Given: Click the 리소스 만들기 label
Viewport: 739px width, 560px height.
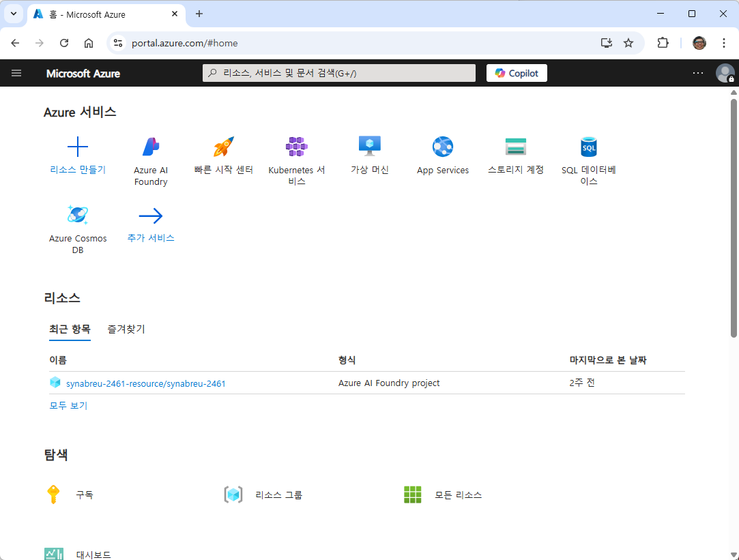Looking at the screenshot, I should pos(78,170).
